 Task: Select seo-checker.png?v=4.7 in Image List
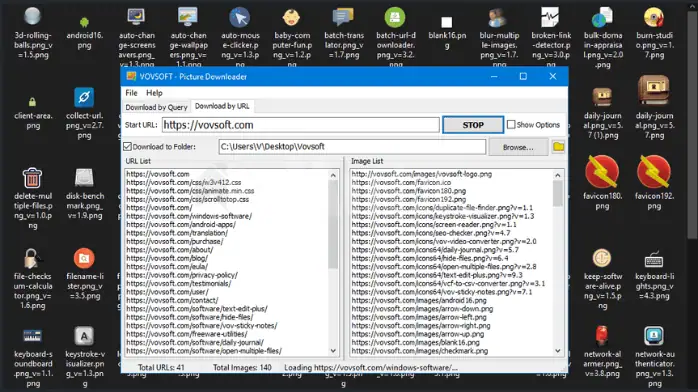pos(431,233)
